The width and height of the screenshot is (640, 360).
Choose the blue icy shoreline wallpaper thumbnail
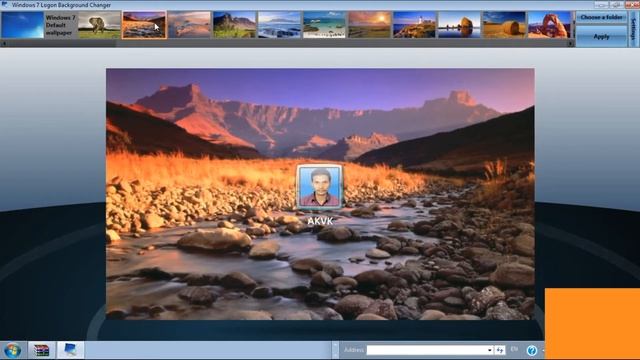tap(279, 25)
